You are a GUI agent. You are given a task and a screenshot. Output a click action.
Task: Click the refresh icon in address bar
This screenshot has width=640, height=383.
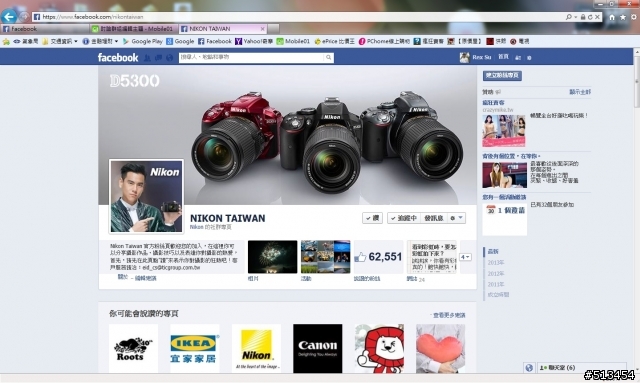(590, 17)
